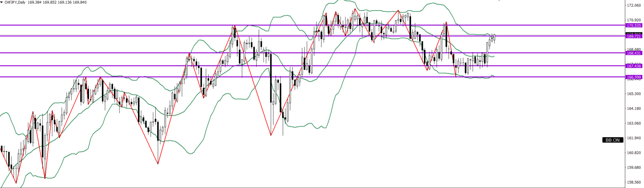The image size is (644, 188).
Task: Toggle the BB ON button
Action: click(612, 140)
